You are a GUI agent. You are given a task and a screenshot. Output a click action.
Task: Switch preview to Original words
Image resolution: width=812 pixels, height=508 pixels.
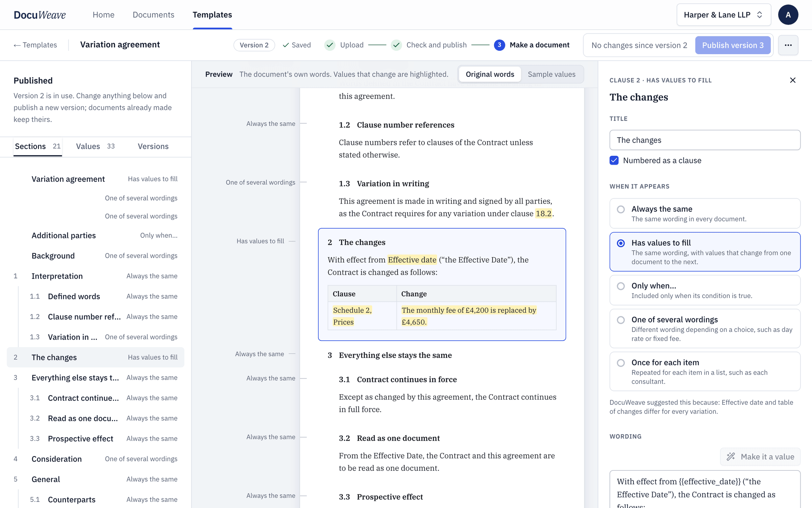(490, 74)
